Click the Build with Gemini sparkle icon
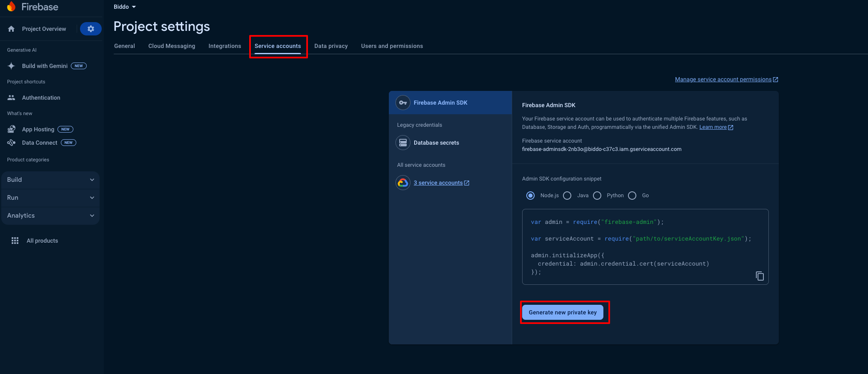 (x=11, y=66)
